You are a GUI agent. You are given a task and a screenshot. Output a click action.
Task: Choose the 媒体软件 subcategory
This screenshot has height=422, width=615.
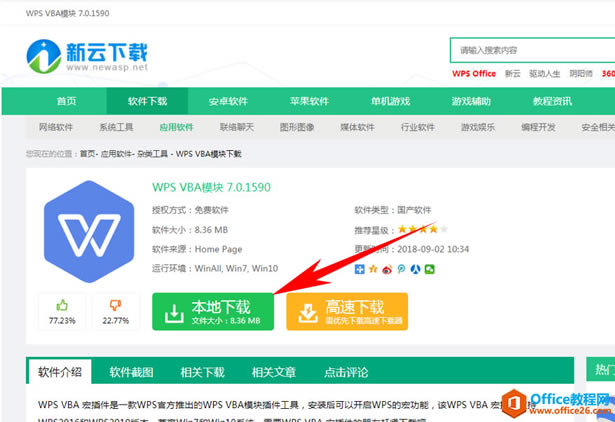[357, 127]
